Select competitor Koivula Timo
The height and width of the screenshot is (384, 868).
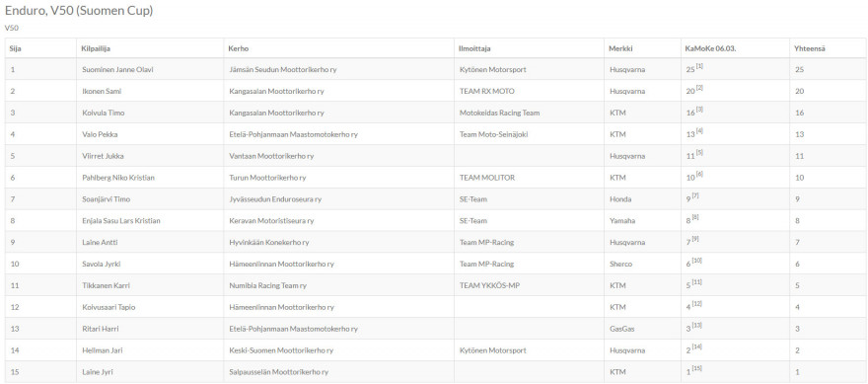click(x=104, y=114)
